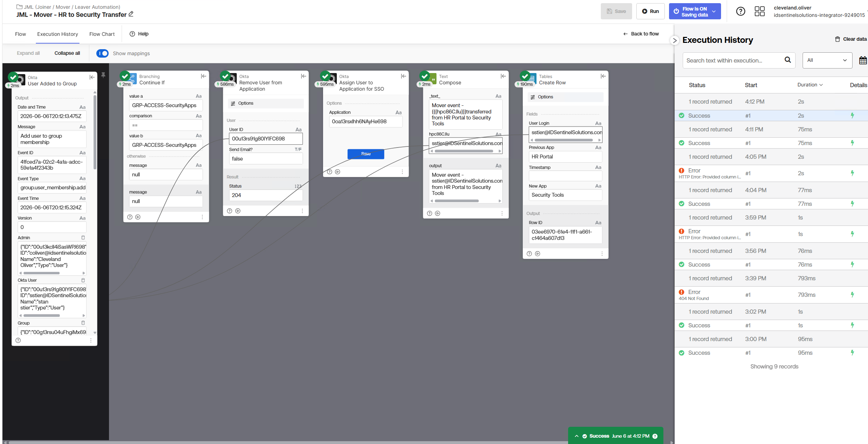
Task: Click the lightning icon on 793ms Error row
Action: click(852, 295)
